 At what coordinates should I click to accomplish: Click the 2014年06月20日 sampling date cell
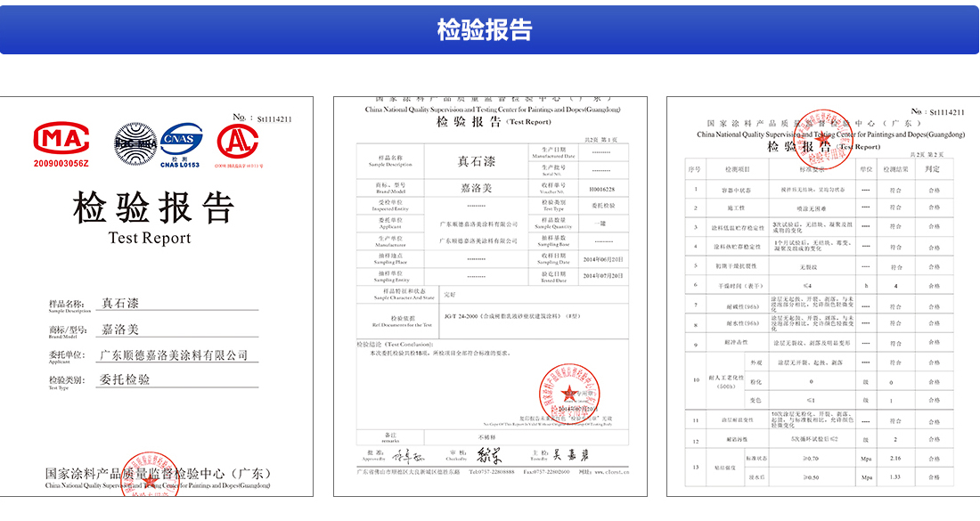pyautogui.click(x=603, y=259)
